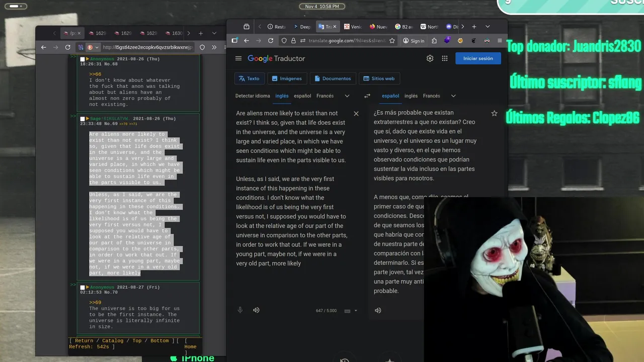Viewport: 644px width, 362px height.
Task: Open Firefox application menu in Translate window
Action: tap(500, 41)
